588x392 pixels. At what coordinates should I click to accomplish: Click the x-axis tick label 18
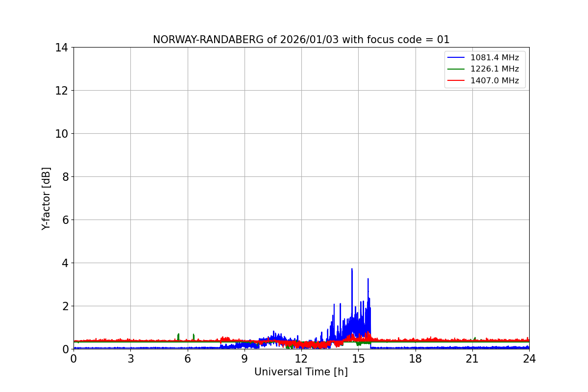pos(416,359)
